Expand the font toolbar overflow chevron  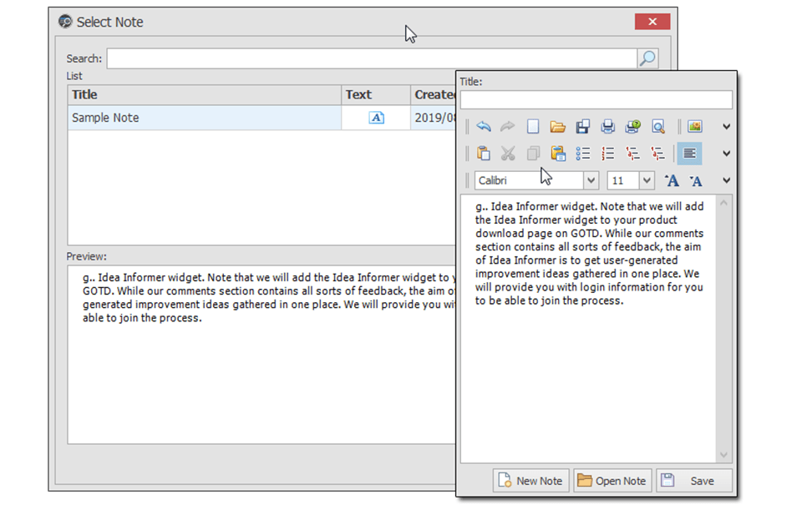pyautogui.click(x=726, y=180)
